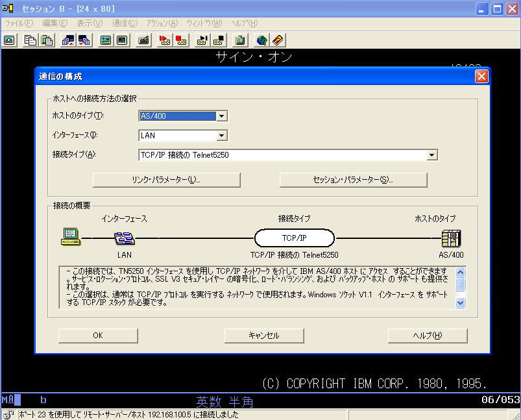Open the Display Setup toolbar icon

(106, 40)
